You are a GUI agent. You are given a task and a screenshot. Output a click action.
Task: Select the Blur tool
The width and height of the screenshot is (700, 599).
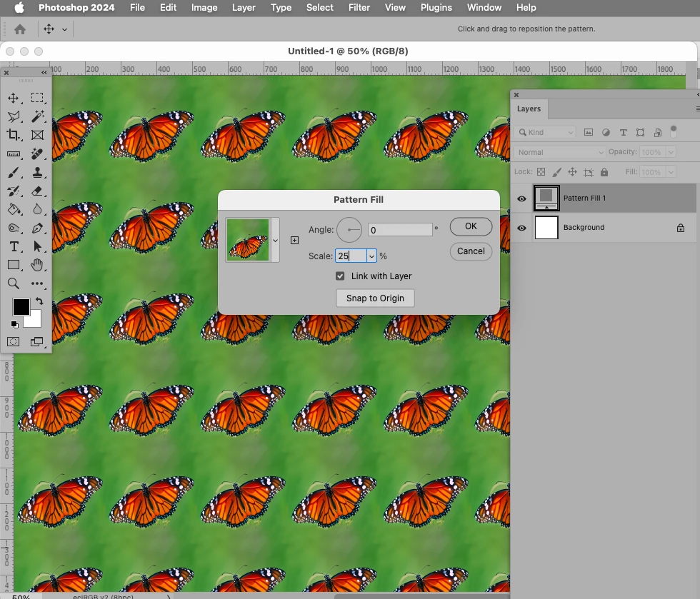[x=37, y=209]
